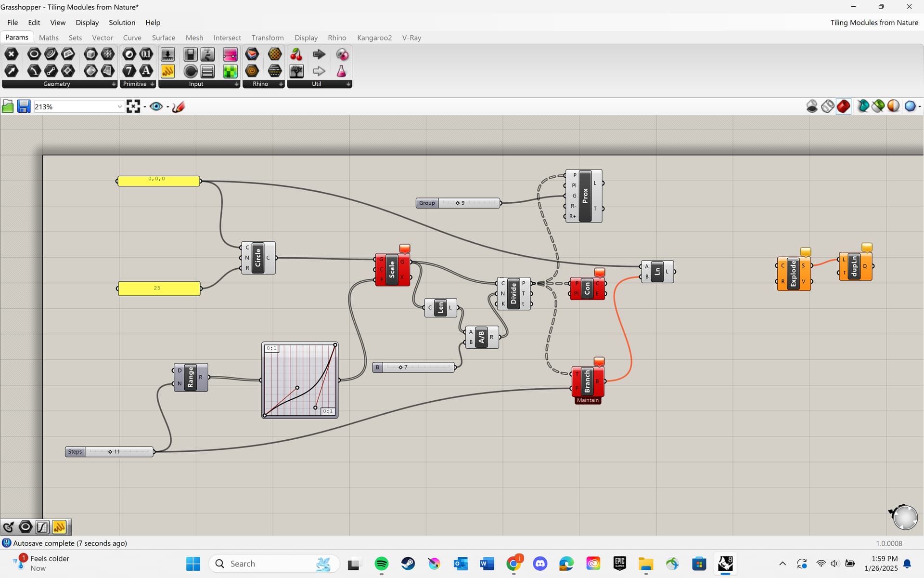The height and width of the screenshot is (578, 924).
Task: Select the cherries Cluster Util icon
Action: pyautogui.click(x=296, y=54)
